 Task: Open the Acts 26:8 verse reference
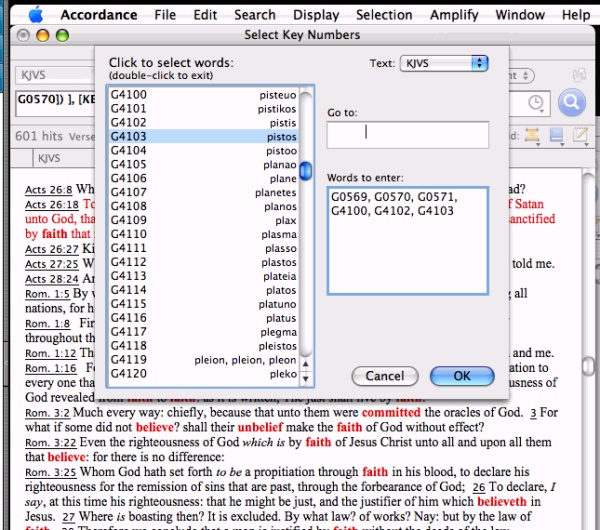click(x=49, y=190)
